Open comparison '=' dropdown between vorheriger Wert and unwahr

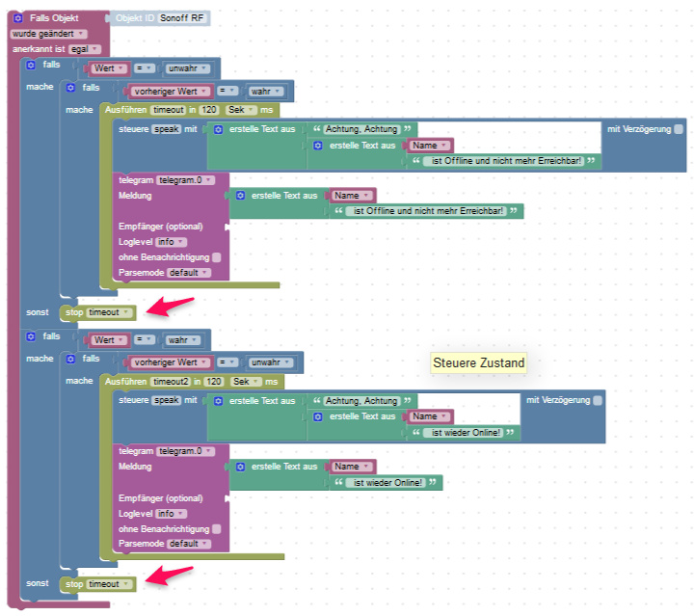[227, 362]
